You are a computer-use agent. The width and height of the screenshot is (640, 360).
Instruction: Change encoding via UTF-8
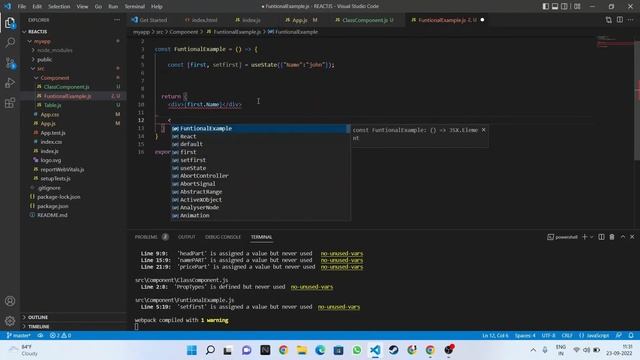tap(549, 336)
